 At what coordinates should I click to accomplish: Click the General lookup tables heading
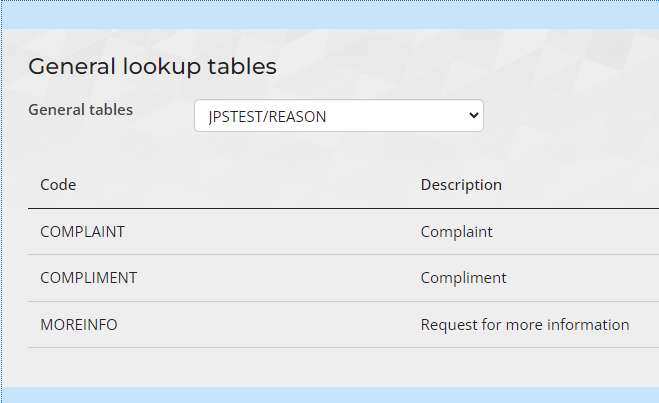point(152,67)
